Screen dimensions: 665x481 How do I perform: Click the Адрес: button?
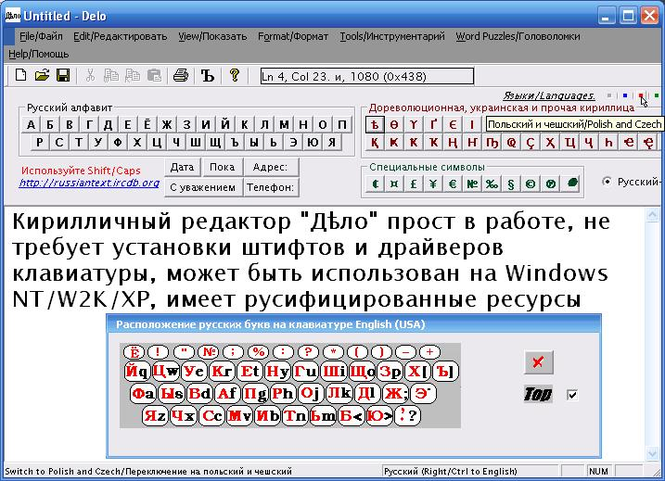[271, 167]
